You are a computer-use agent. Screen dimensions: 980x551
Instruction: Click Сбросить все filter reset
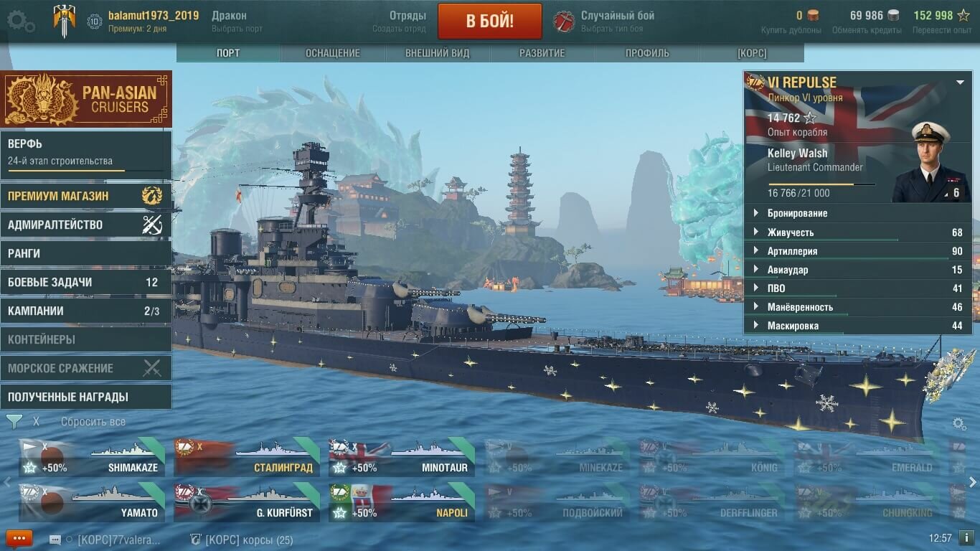[93, 422]
